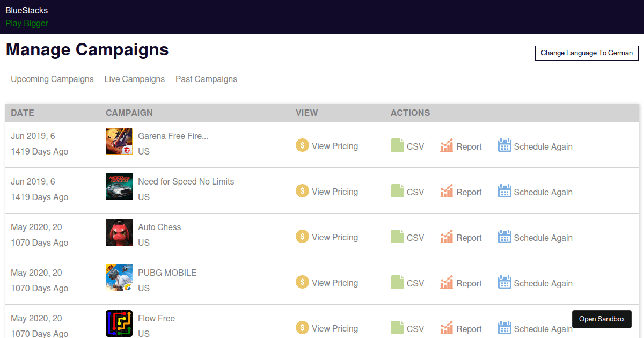Click the Report bar-chart icon for Flow Free
The width and height of the screenshot is (644, 338).
tap(448, 327)
